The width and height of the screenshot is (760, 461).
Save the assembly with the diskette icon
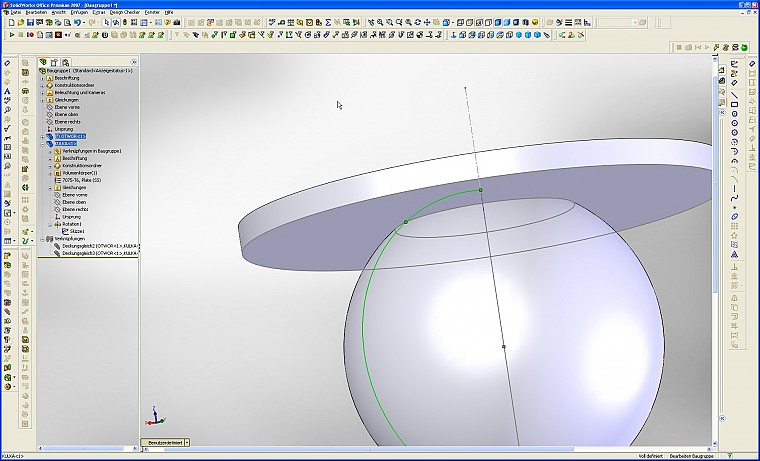point(30,22)
